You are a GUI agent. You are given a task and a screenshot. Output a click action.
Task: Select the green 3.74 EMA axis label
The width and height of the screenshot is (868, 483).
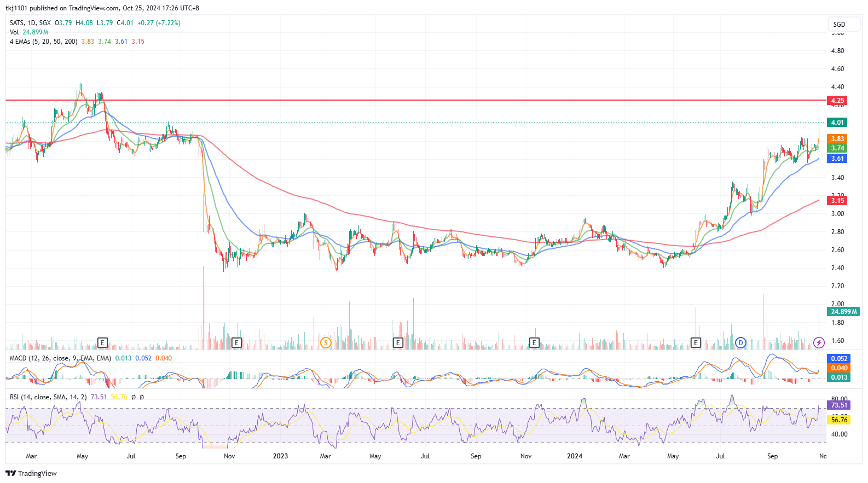(x=837, y=148)
